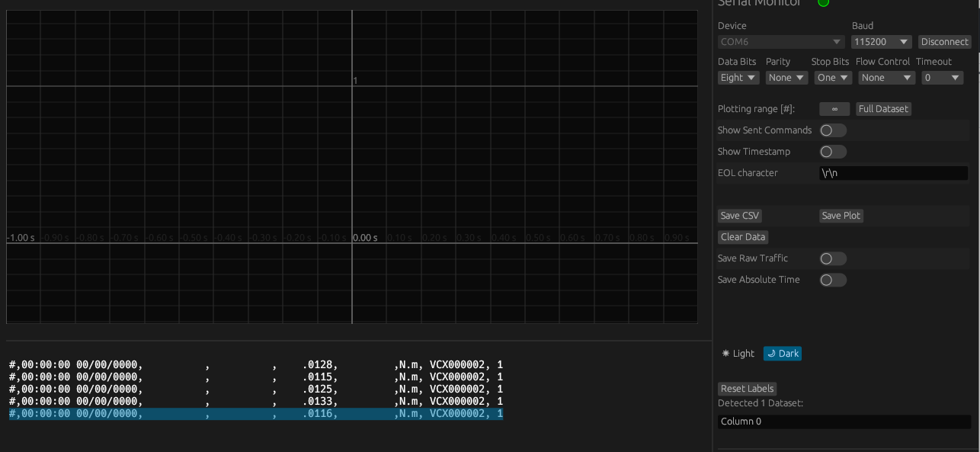The height and width of the screenshot is (452, 980).
Task: Click the Save CSV button
Action: pos(740,216)
